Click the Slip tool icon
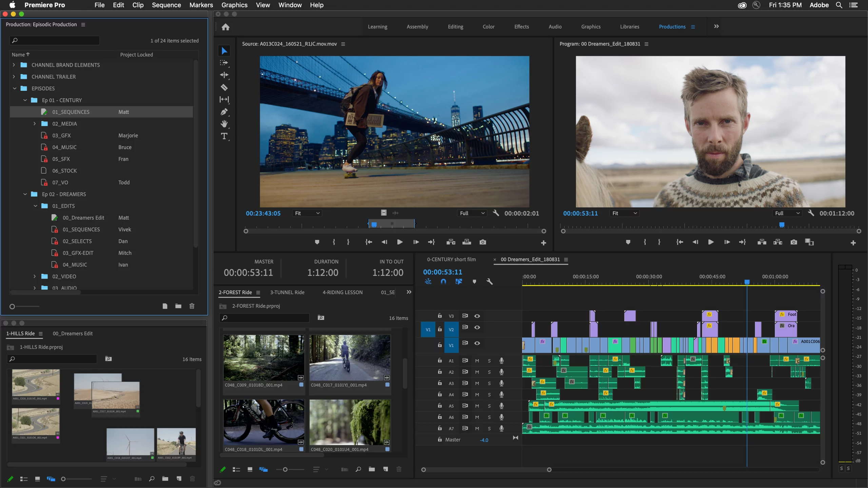Screen dimensions: 868x488 coord(225,100)
